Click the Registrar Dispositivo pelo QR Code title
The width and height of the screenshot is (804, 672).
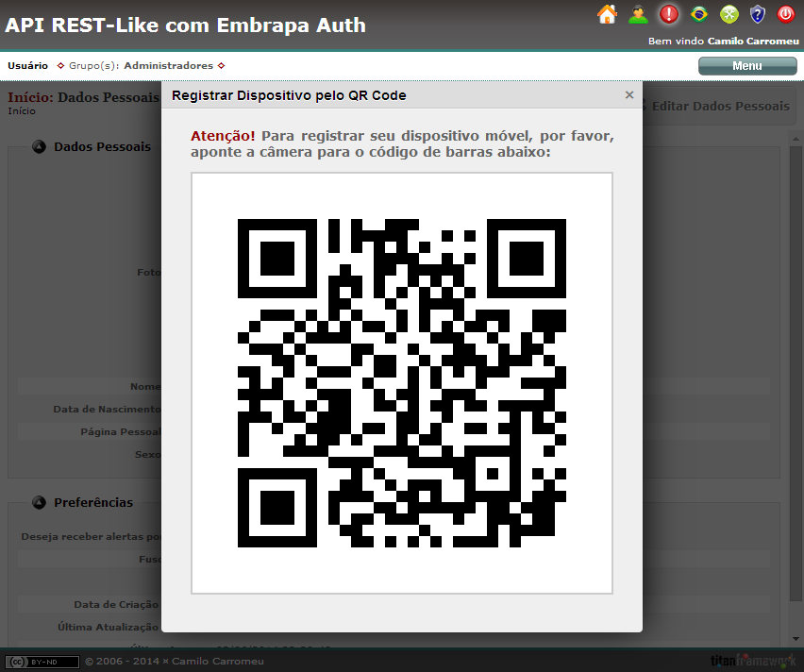click(x=289, y=95)
